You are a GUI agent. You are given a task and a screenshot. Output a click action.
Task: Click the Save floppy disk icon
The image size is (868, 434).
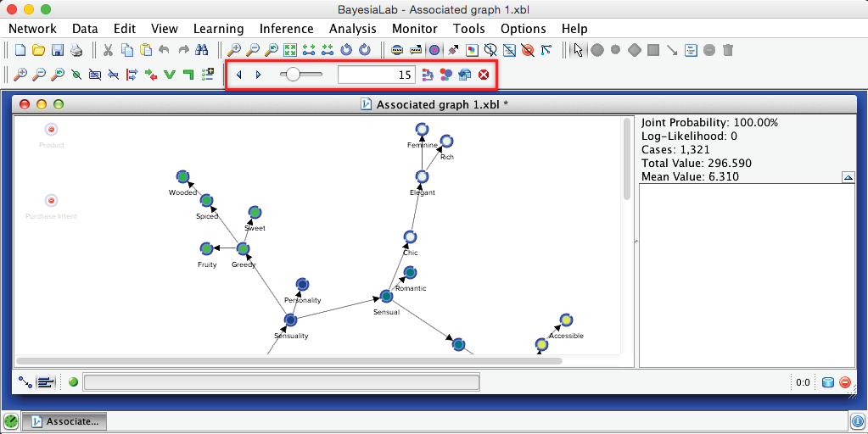[x=58, y=50]
